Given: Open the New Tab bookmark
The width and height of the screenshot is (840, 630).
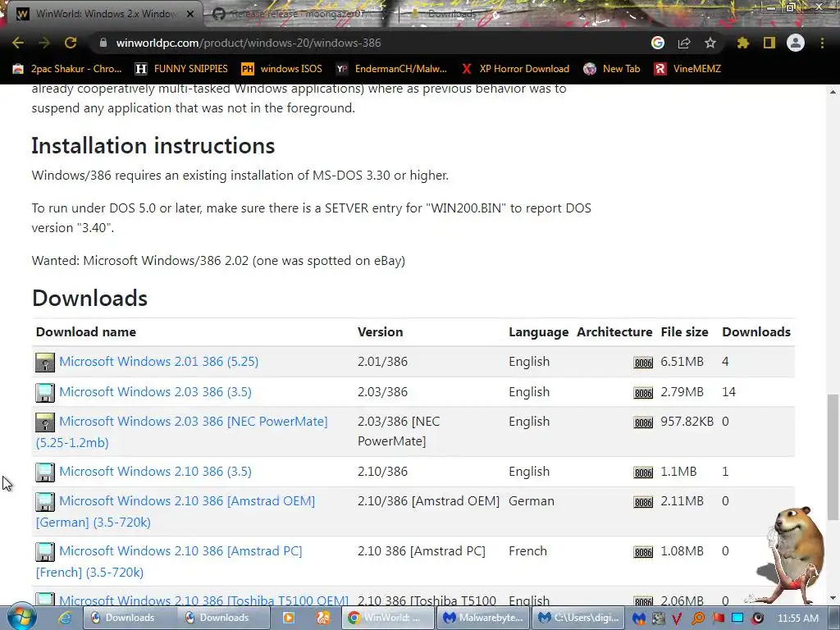Looking at the screenshot, I should (612, 69).
